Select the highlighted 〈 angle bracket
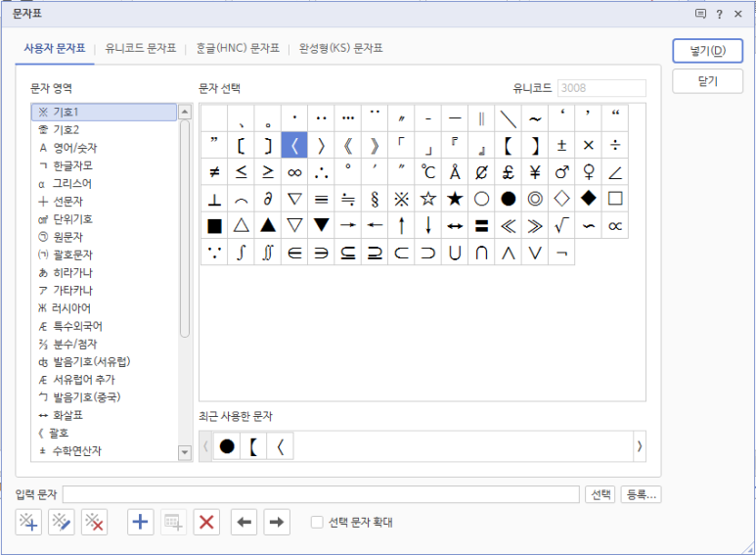 (294, 145)
